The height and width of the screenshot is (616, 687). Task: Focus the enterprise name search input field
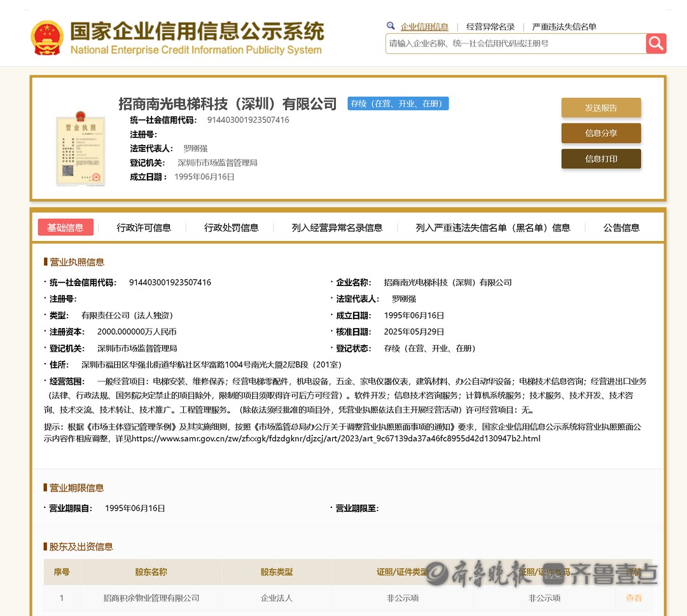(x=515, y=43)
